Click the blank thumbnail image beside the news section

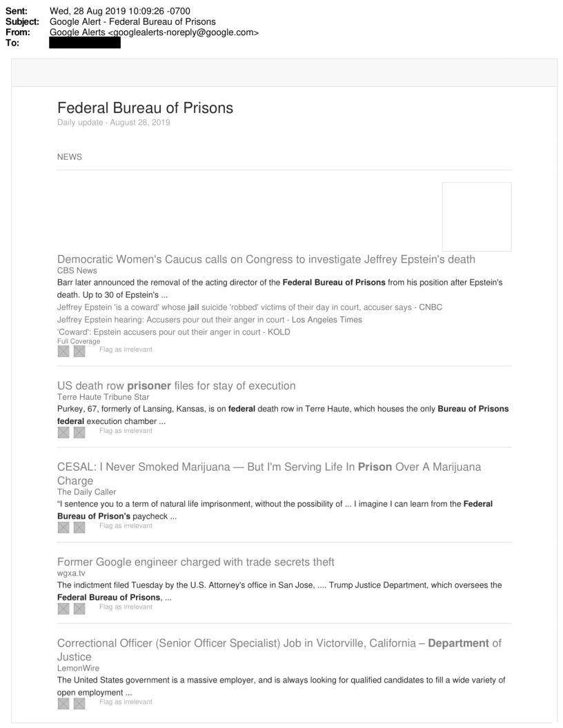tap(476, 216)
